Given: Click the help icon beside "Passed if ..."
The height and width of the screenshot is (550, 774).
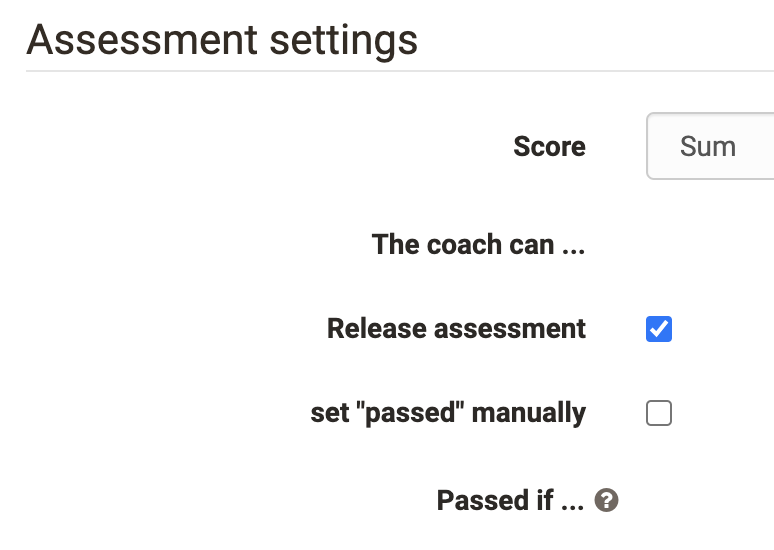Looking at the screenshot, I should click(x=606, y=500).
